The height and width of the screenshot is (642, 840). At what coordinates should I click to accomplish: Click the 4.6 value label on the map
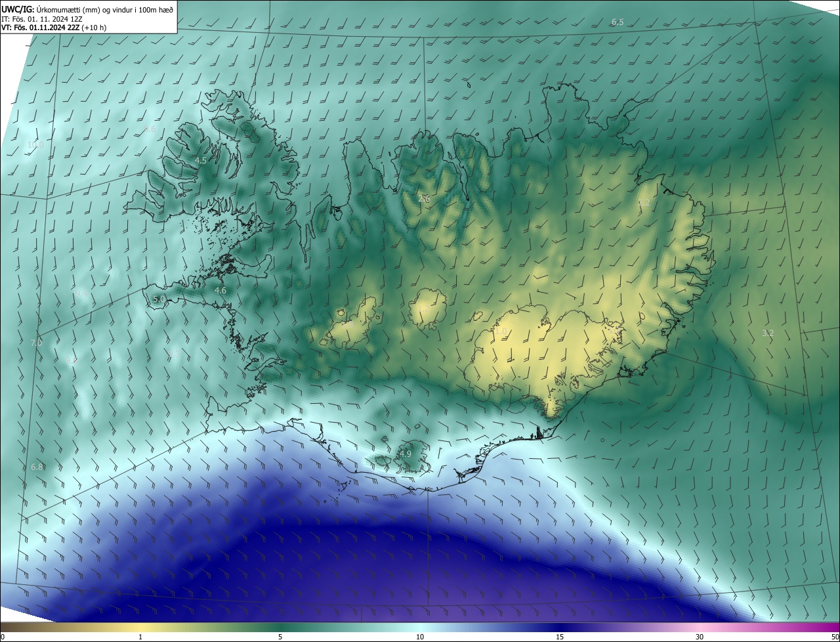coord(220,290)
